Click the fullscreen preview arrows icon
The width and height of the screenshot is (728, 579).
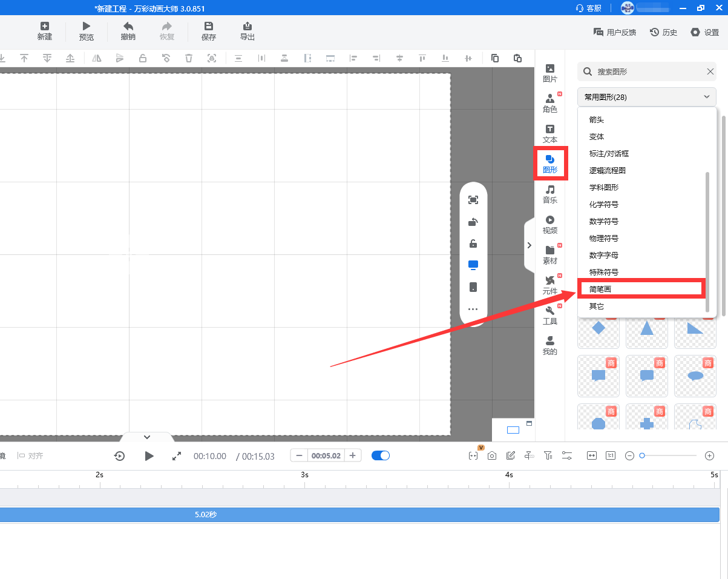pos(177,456)
